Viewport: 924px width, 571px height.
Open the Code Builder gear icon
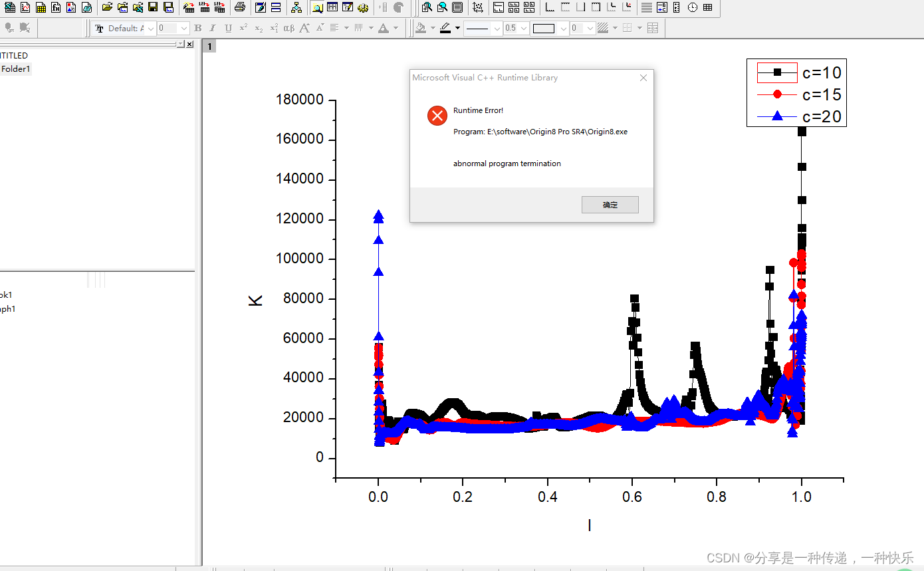click(x=362, y=7)
